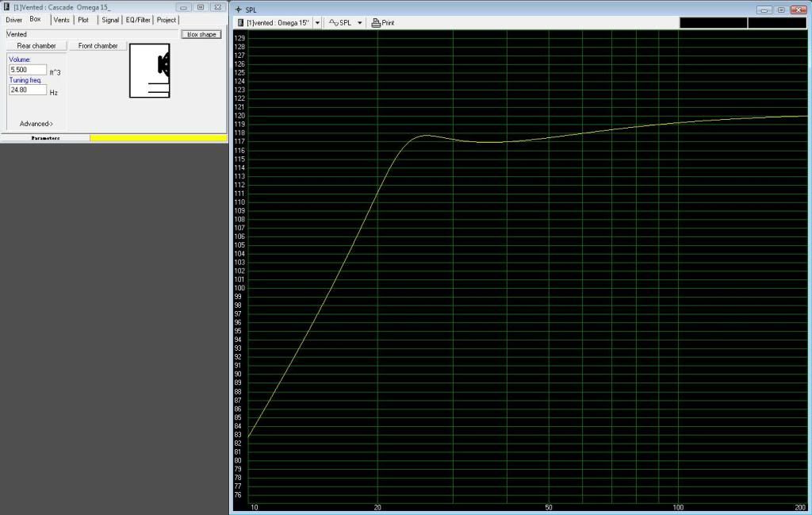Open the Vents tab
The width and height of the screenshot is (812, 515).
pos(61,20)
